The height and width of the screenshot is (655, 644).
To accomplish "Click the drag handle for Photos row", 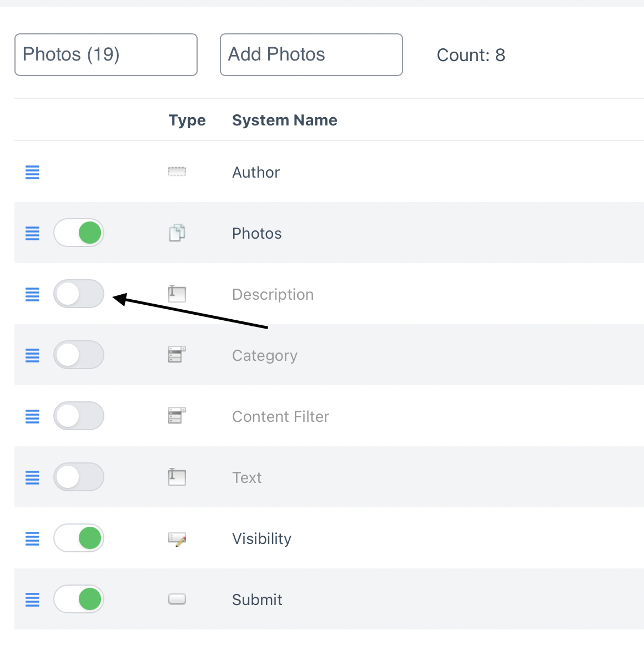I will [32, 233].
